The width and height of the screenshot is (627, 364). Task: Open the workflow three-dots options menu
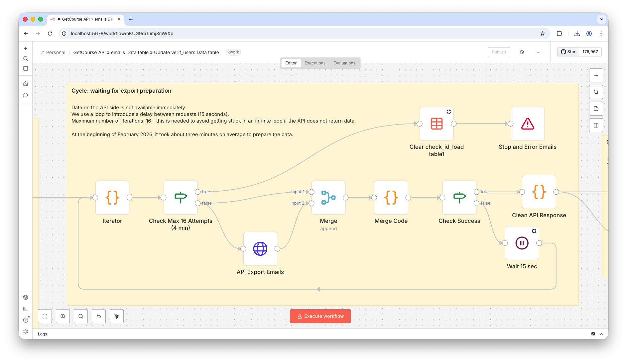point(538,52)
